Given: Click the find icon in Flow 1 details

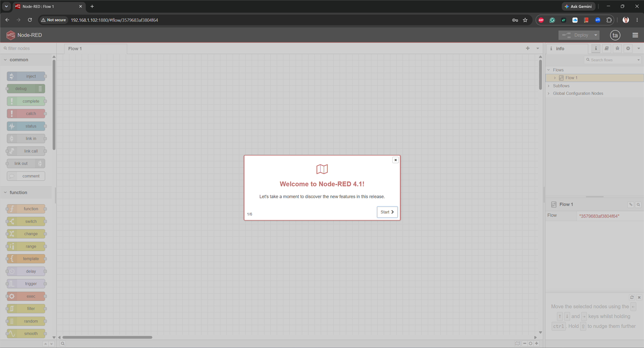Looking at the screenshot, I should point(638,205).
